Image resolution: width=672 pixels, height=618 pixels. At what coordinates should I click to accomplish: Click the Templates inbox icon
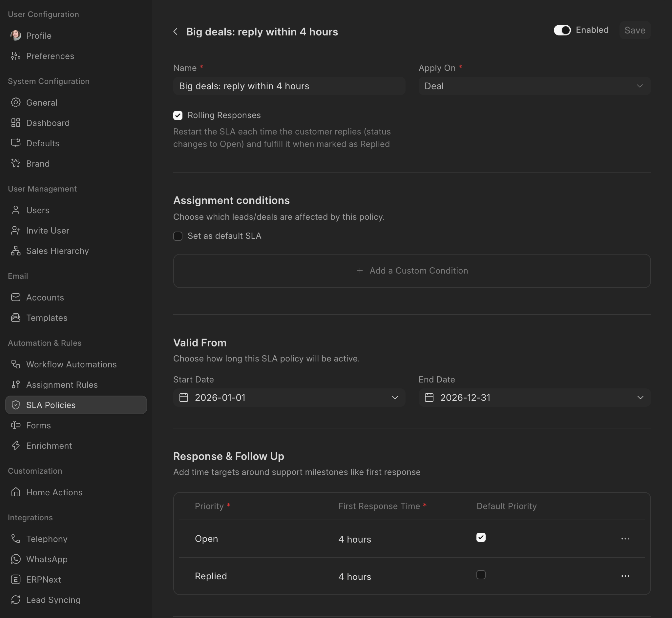coord(16,318)
